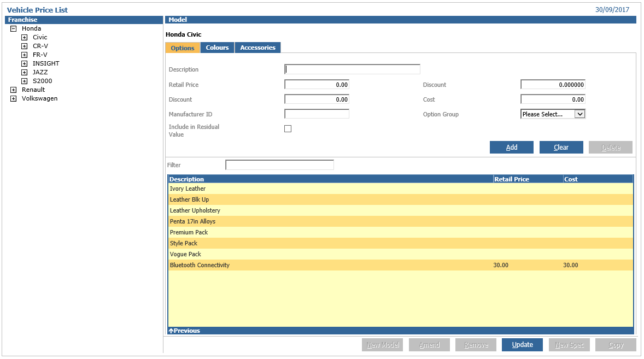Click the greyed Delete button
This screenshot has width=644, height=359.
pyautogui.click(x=611, y=148)
